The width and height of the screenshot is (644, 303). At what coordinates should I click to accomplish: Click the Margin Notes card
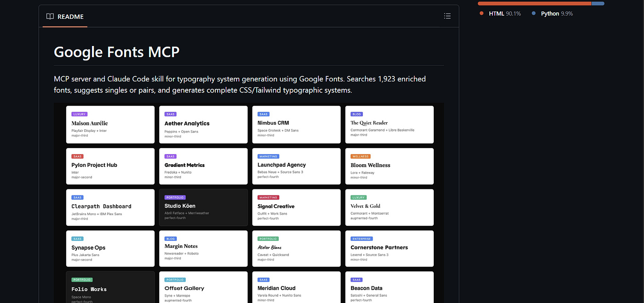203,248
